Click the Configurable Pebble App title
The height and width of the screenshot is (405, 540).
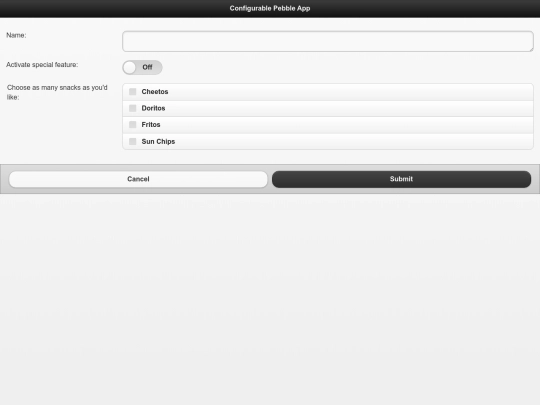pos(270,8)
